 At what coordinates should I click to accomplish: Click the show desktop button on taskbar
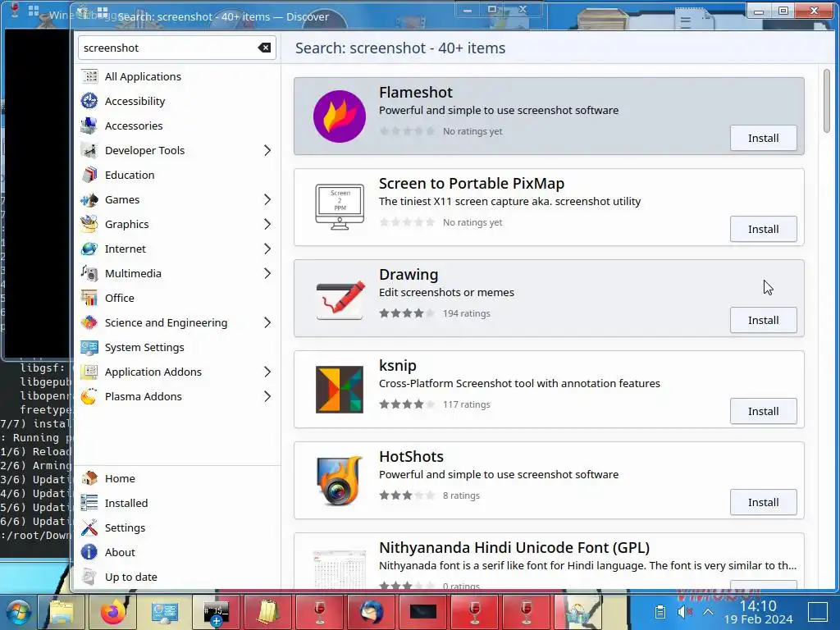point(818,611)
